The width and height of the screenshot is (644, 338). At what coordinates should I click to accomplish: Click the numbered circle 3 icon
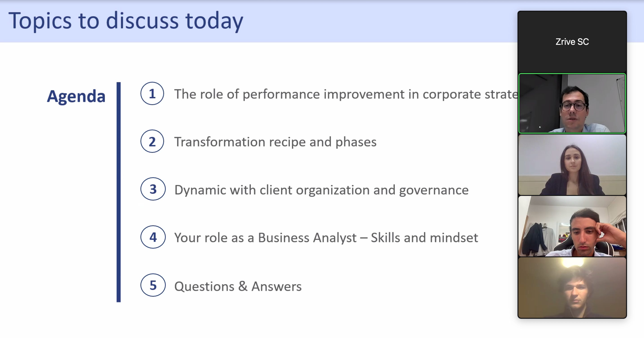point(153,189)
